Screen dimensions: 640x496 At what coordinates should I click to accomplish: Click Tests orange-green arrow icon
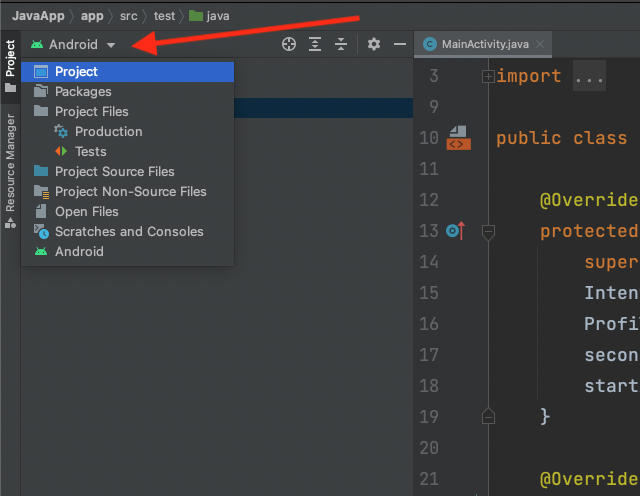[x=61, y=151]
